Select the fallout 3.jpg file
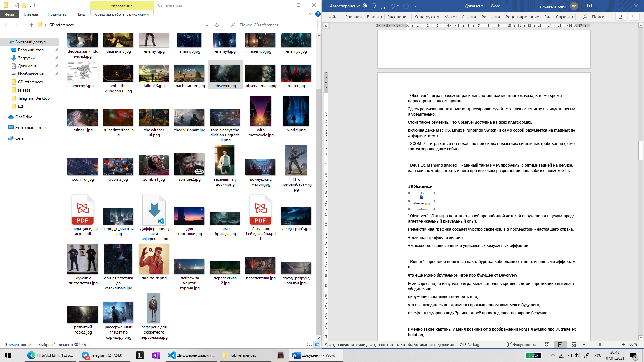This screenshot has height=362, width=644. pos(154,76)
